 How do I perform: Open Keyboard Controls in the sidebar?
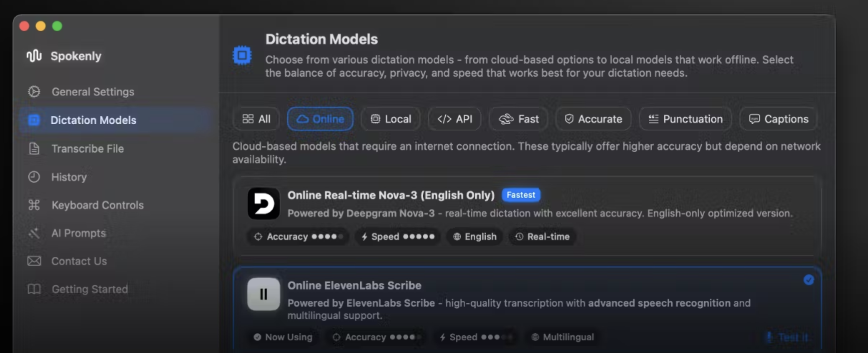click(x=115, y=205)
